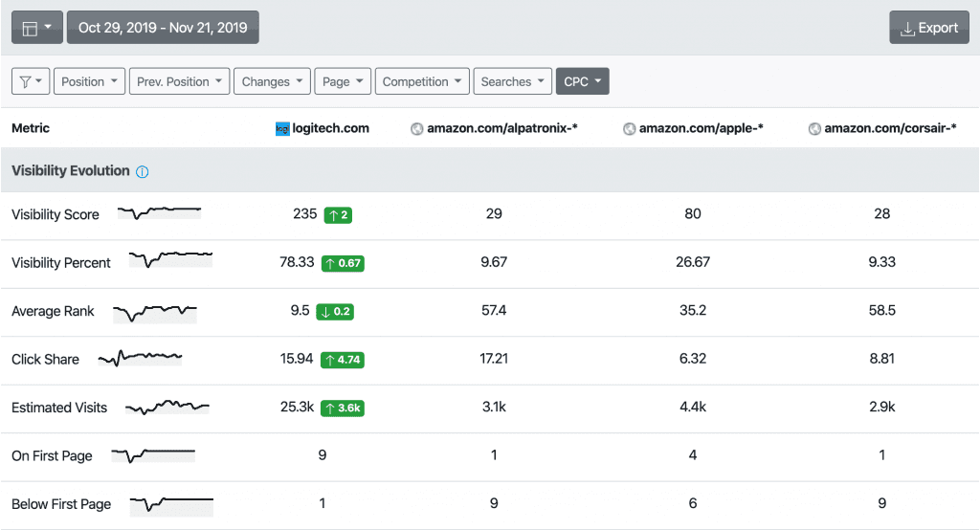
Task: Click alpatronix Click Share value 17.21
Action: (494, 358)
